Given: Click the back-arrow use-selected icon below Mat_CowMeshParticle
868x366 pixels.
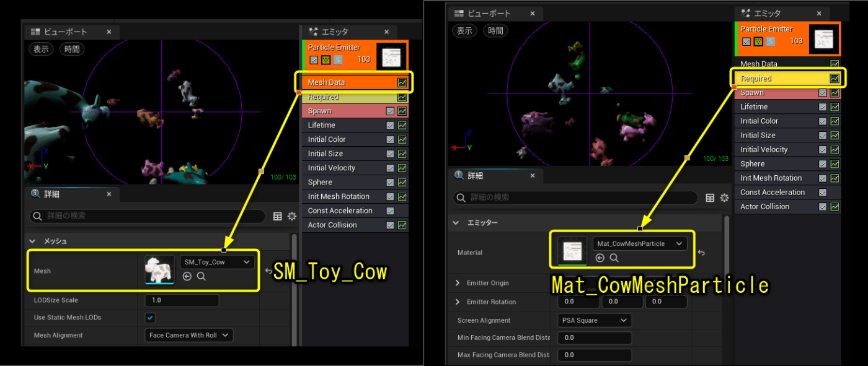Looking at the screenshot, I should tap(600, 257).
